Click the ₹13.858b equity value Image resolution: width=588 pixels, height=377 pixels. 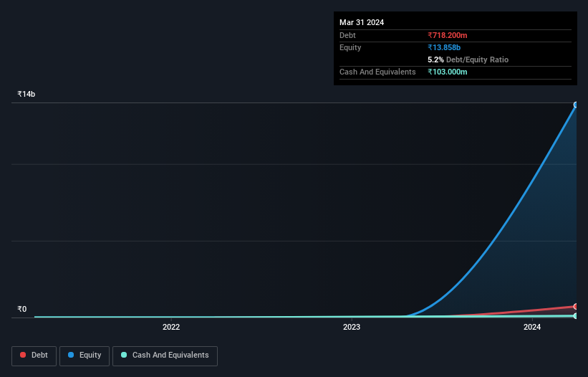444,47
